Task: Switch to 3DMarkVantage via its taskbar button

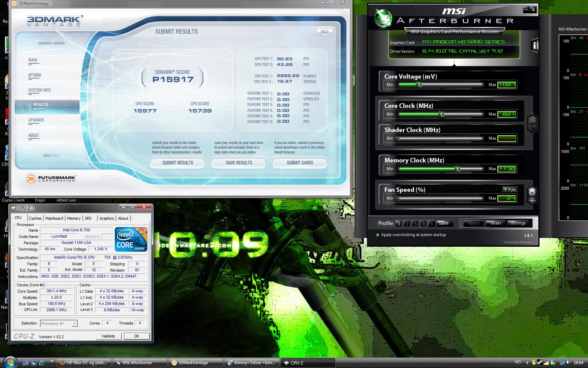Action: click(196, 363)
